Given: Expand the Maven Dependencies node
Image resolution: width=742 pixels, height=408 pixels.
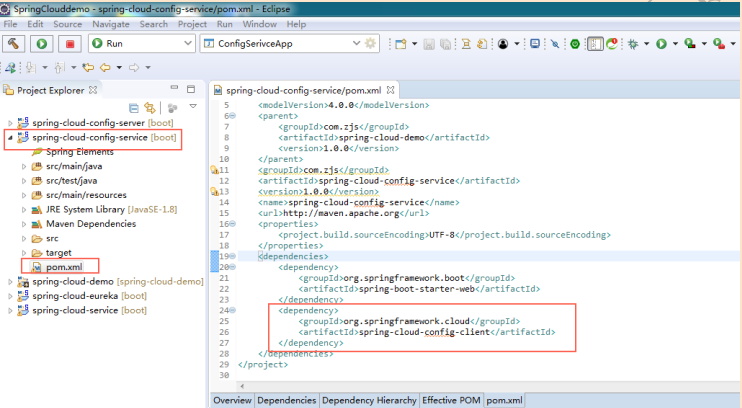Looking at the screenshot, I should [24, 224].
